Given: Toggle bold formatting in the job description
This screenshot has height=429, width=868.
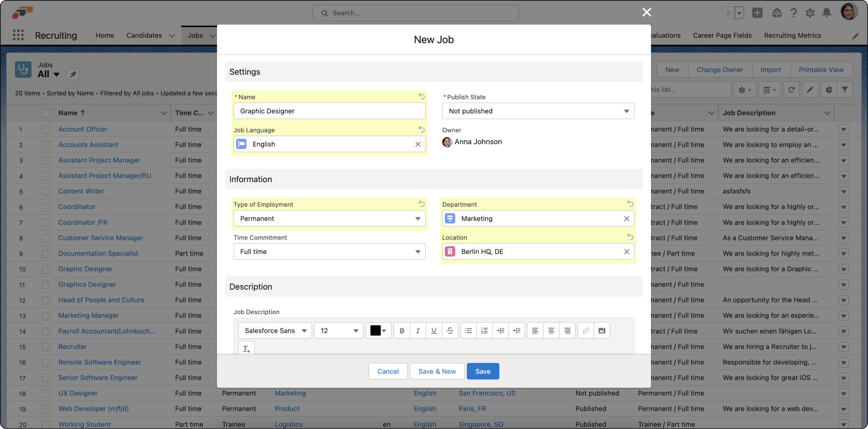Looking at the screenshot, I should (401, 330).
